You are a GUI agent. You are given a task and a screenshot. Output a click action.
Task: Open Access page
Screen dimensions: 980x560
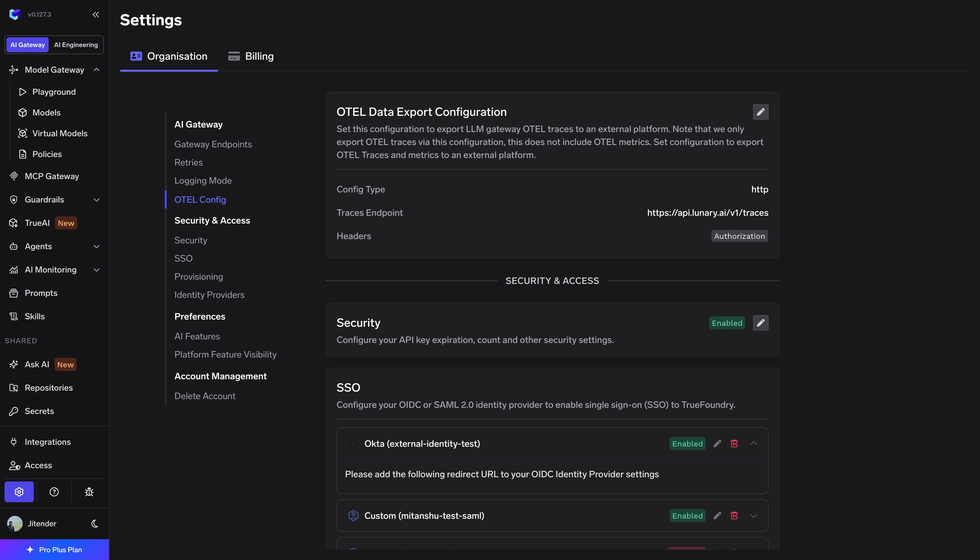pyautogui.click(x=38, y=465)
